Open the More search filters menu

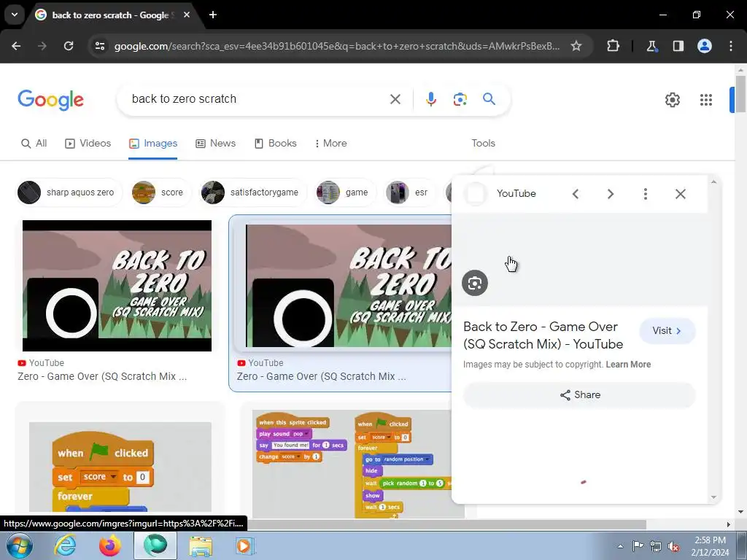330,144
